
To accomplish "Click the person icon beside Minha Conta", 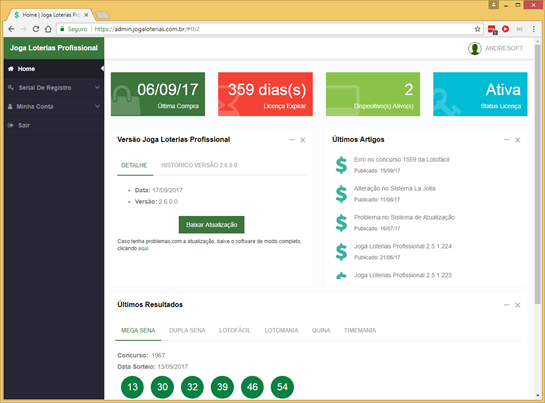I will pos(10,106).
